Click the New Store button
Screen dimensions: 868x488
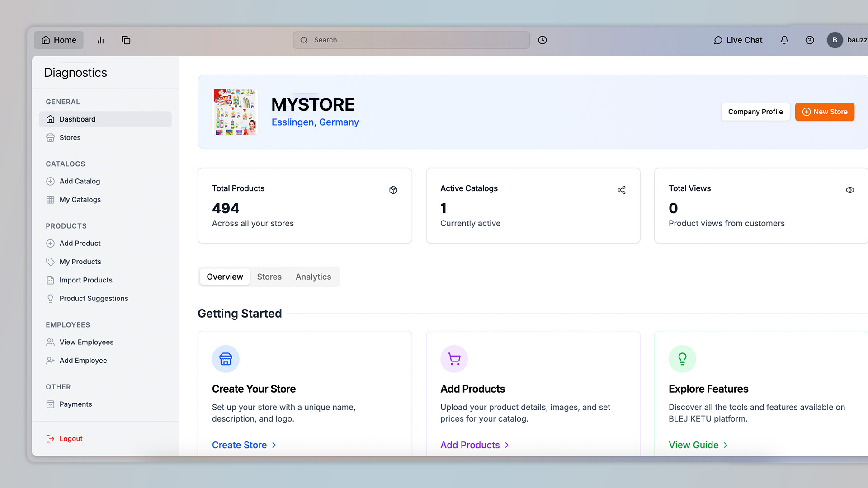825,112
